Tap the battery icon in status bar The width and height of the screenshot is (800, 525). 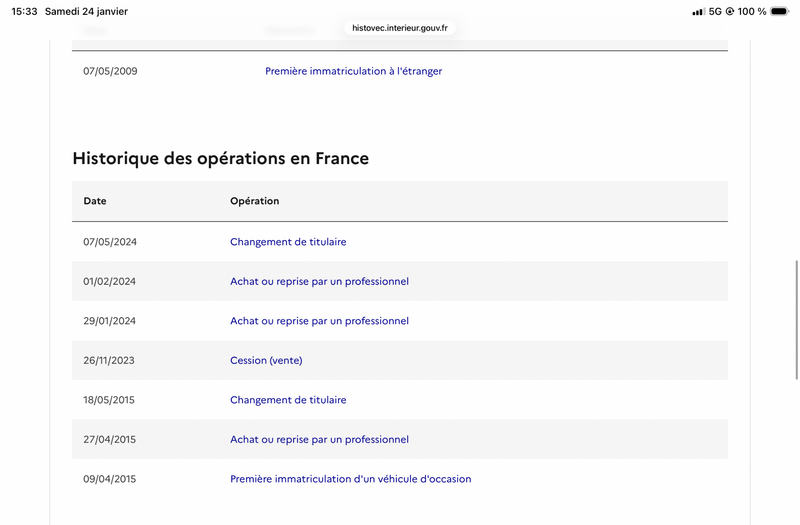(x=780, y=11)
